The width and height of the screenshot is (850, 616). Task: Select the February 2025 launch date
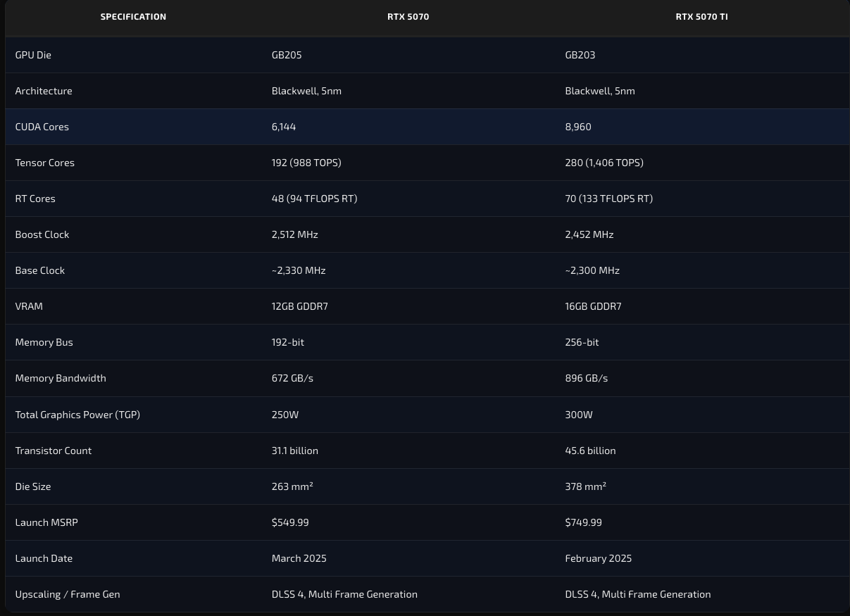point(599,558)
